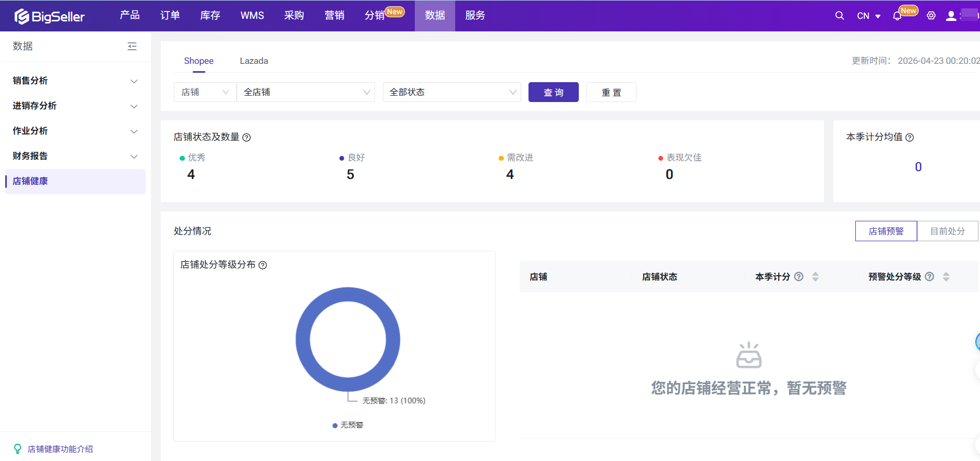Click the blue donut chart ring
The height and width of the screenshot is (461, 980).
pyautogui.click(x=303, y=340)
